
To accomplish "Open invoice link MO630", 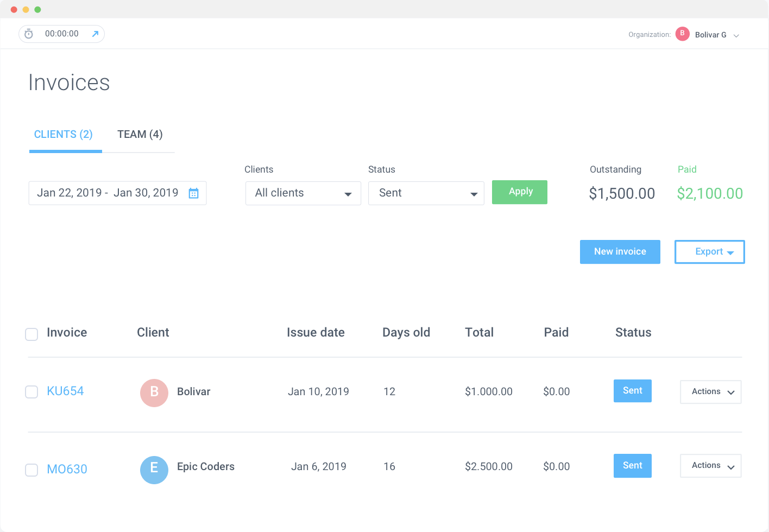I will (x=67, y=470).
